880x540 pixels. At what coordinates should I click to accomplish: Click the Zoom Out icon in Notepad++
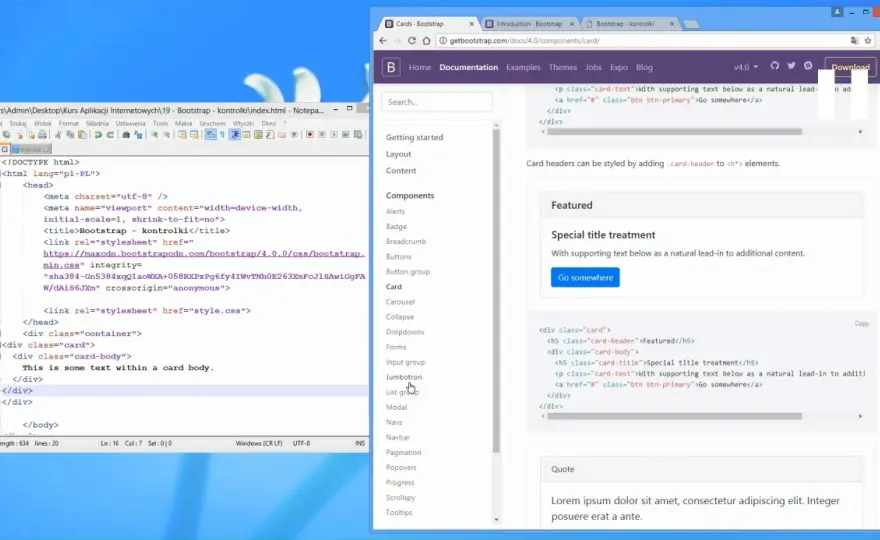click(x=167, y=135)
